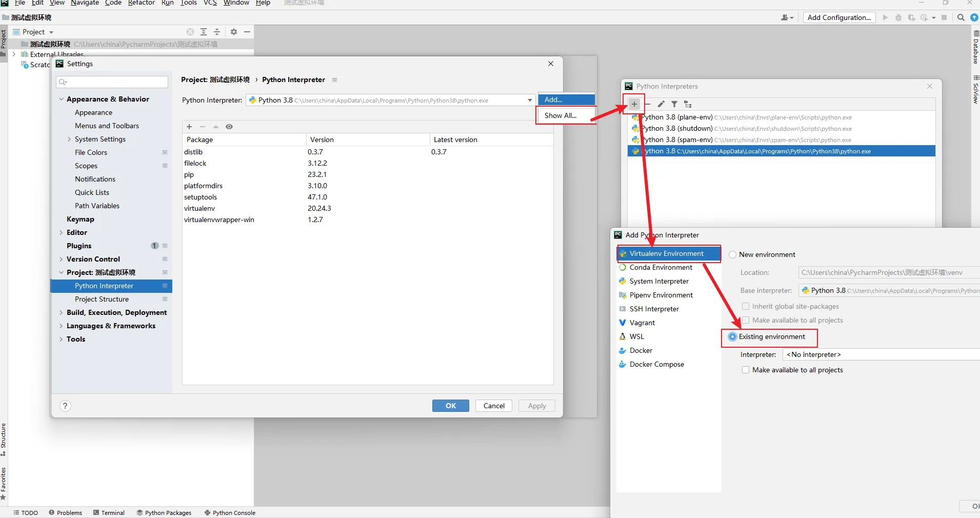Select Python 3.8 (plane-env) interpreter
The height and width of the screenshot is (518, 980).
[782, 117]
